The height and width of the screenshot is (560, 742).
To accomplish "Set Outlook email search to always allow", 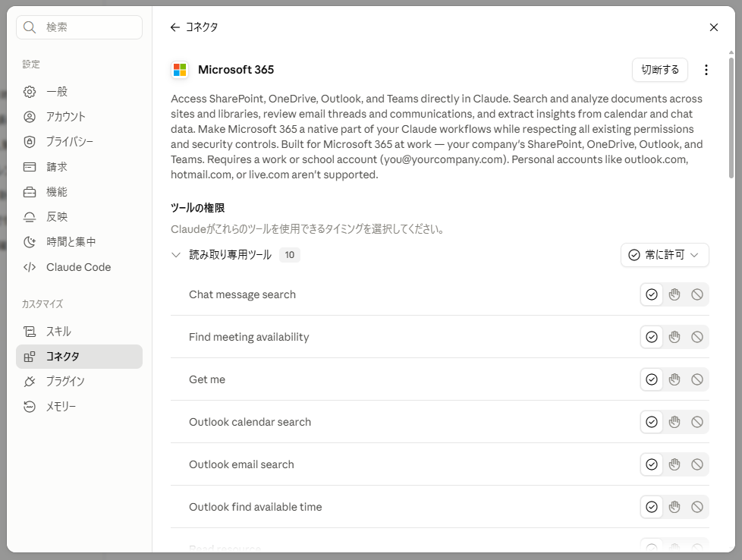I will point(652,464).
